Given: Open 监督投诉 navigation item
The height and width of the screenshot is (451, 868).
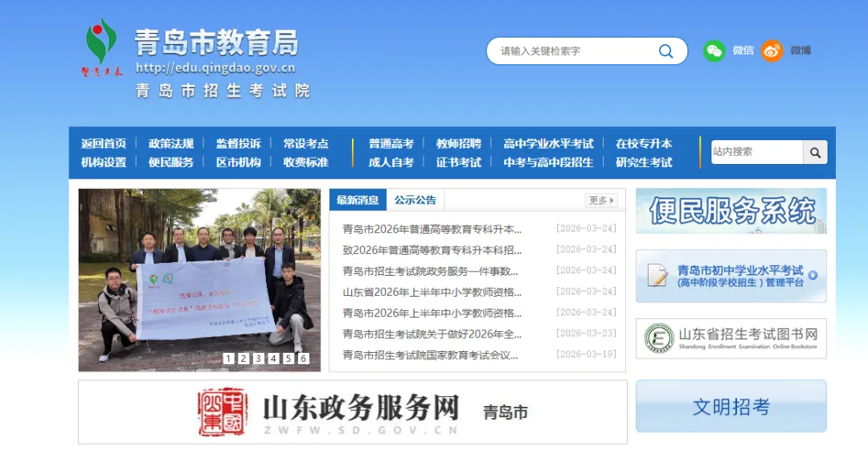Looking at the screenshot, I should click(239, 143).
